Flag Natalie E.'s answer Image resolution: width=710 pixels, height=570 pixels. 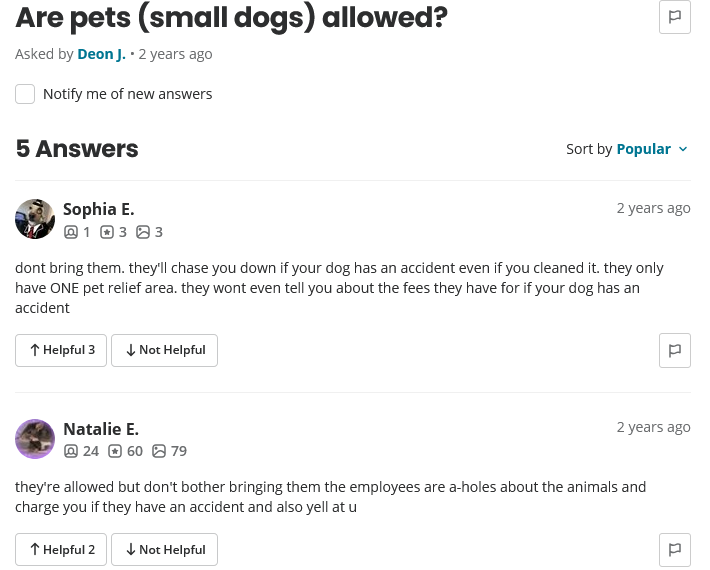click(x=675, y=549)
